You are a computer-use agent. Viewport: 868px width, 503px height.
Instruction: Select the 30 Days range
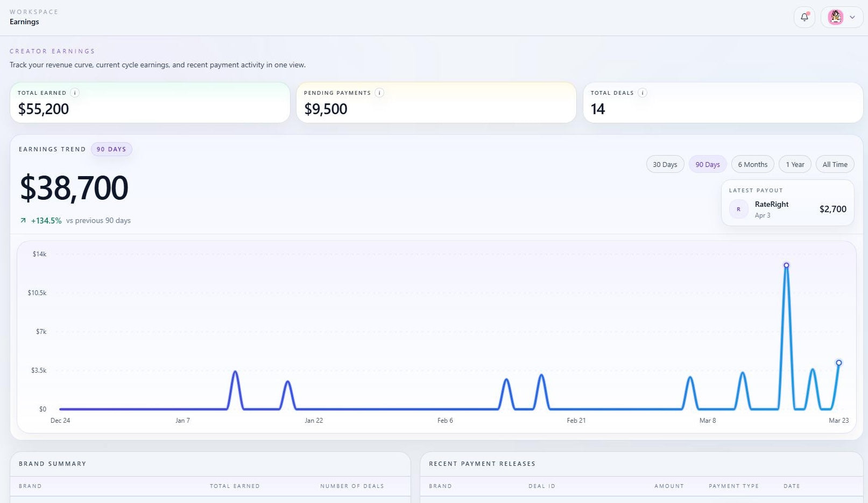[x=665, y=164]
